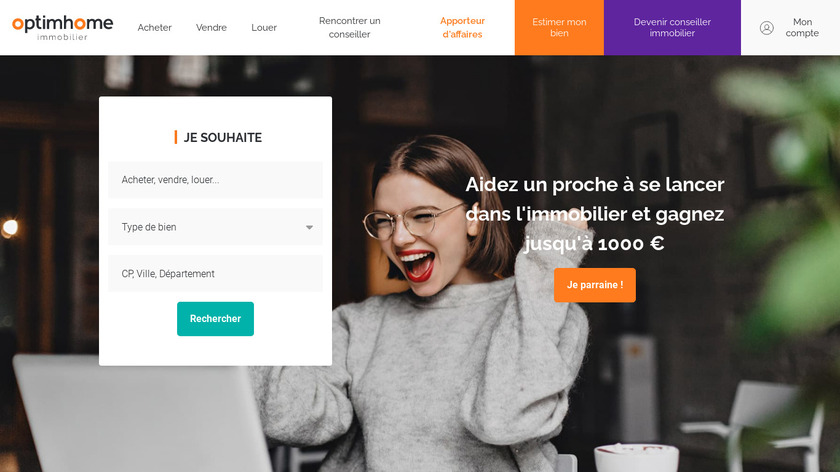
Task: Click the hero headline about gagnez 1000 €
Action: tap(595, 214)
